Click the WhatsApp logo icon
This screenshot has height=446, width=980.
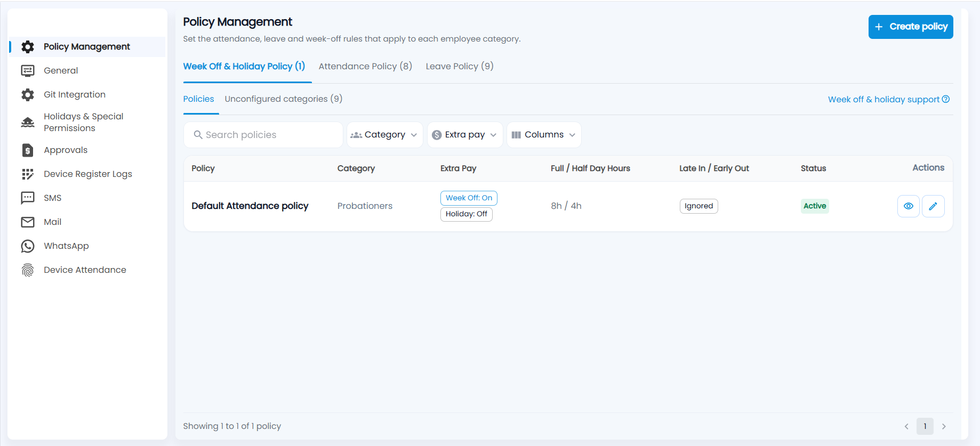[28, 246]
